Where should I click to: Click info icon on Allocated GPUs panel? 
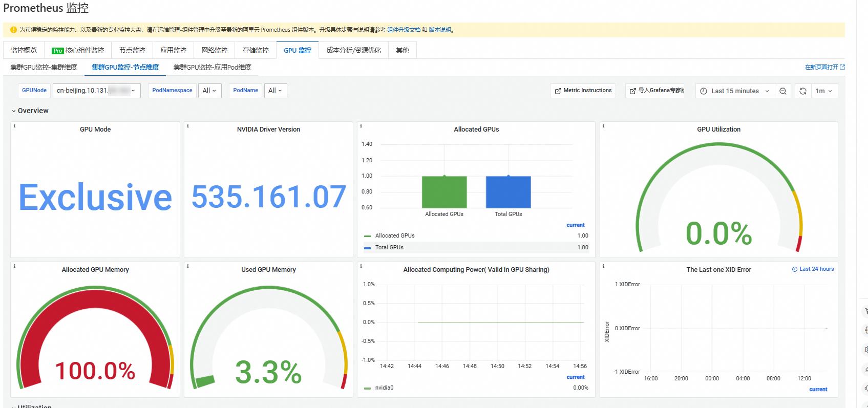click(361, 126)
